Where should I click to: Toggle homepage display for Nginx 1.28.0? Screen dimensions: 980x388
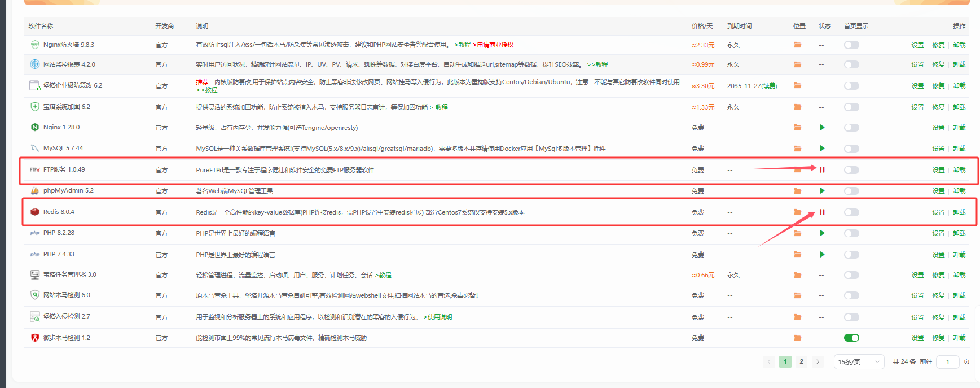(851, 128)
